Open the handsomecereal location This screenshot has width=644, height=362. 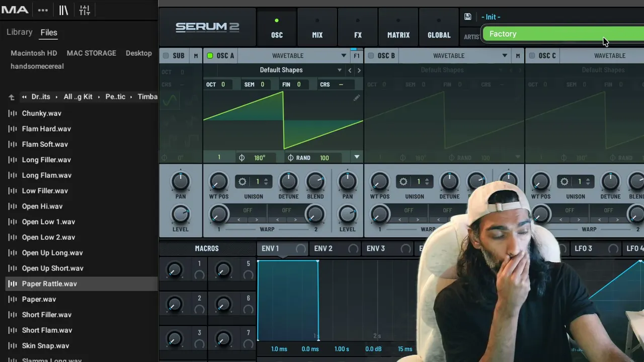37,66
